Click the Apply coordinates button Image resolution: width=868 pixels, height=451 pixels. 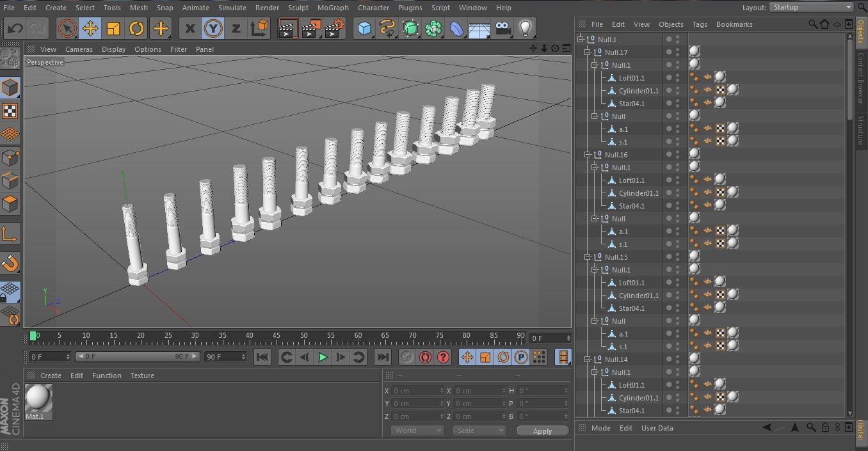click(542, 431)
